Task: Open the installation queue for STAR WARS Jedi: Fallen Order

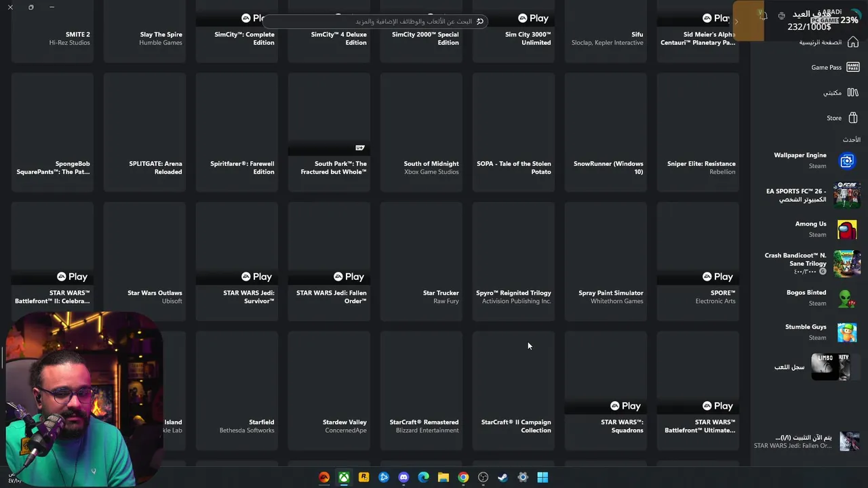Action: [x=807, y=441]
